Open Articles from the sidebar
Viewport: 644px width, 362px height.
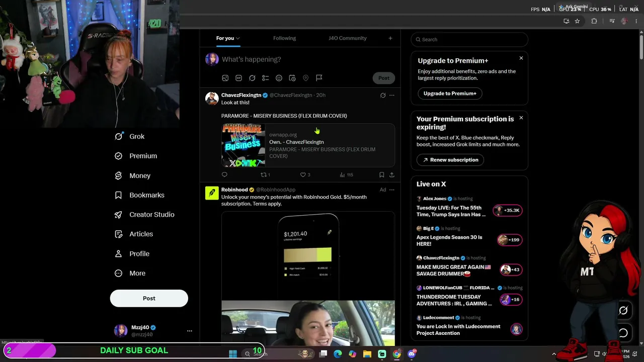pos(134,234)
